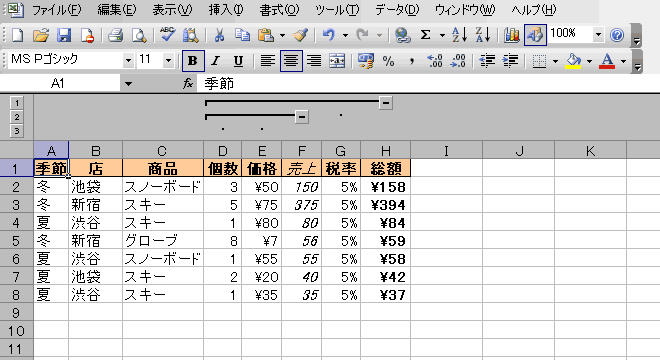Viewport: 660px width, 360px height.
Task: Click the Format Painter brush icon
Action: coord(301,35)
